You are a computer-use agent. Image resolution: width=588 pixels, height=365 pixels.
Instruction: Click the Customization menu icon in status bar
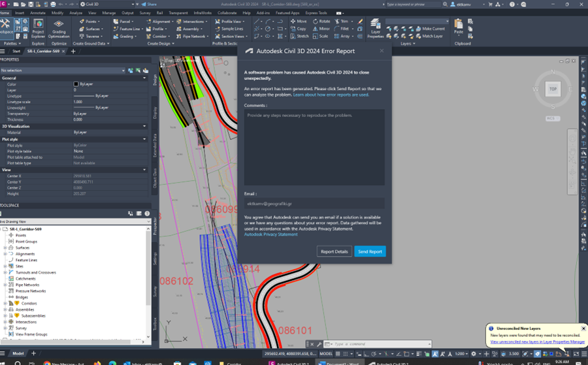(x=584, y=354)
